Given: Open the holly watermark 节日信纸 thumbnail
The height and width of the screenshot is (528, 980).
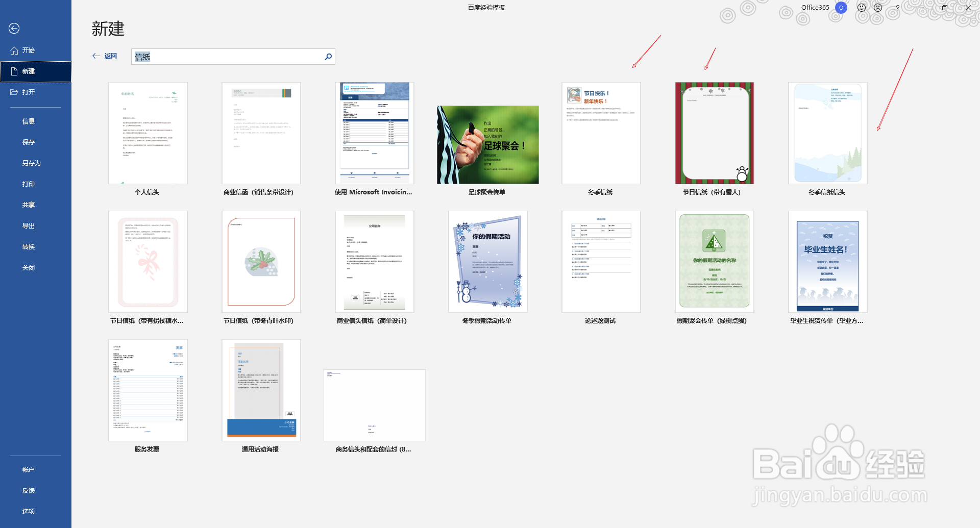Looking at the screenshot, I should (261, 262).
